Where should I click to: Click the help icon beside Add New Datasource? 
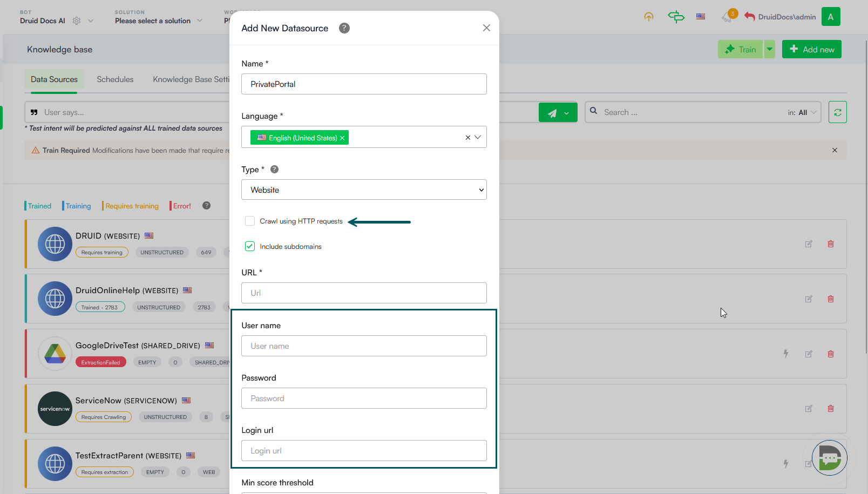click(344, 28)
